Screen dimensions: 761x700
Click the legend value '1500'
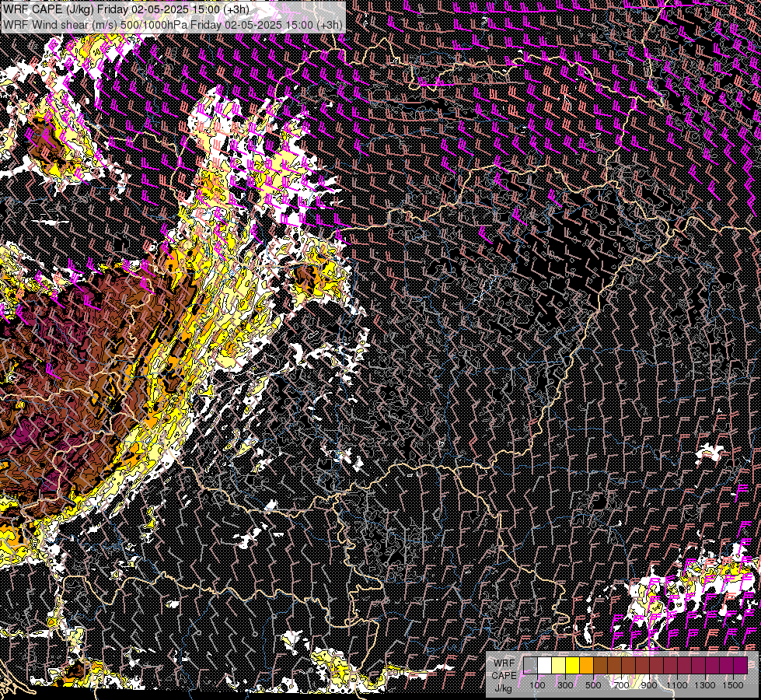pyautogui.click(x=733, y=685)
